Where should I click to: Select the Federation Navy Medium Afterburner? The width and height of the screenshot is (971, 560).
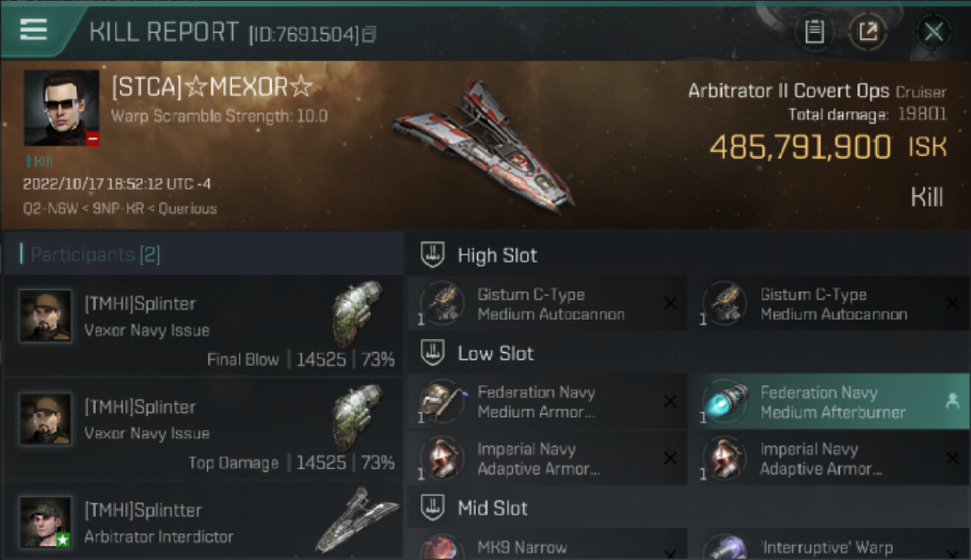pyautogui.click(x=828, y=402)
